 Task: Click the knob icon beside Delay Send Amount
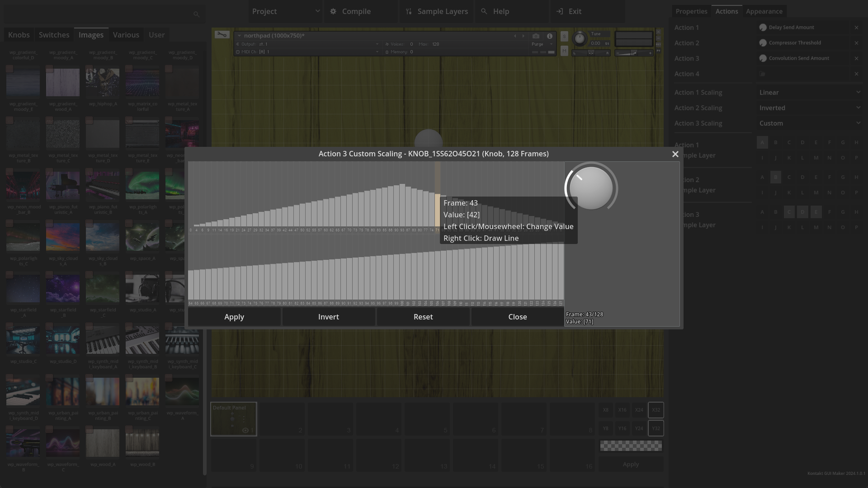(x=763, y=28)
